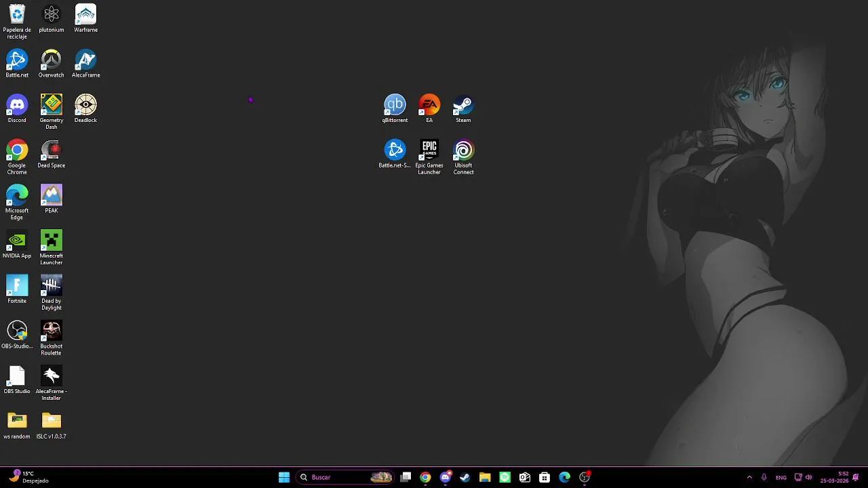Select the Geometry Dash desktop icon

(52, 112)
